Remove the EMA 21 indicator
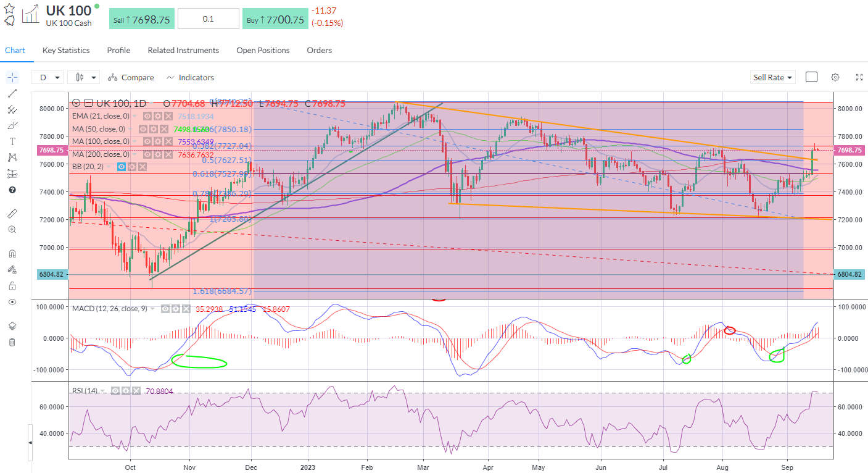 click(168, 116)
